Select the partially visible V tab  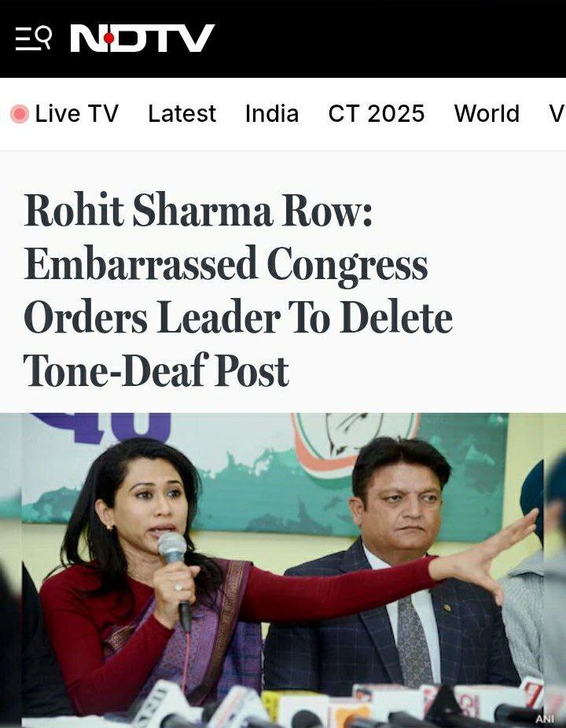point(557,114)
